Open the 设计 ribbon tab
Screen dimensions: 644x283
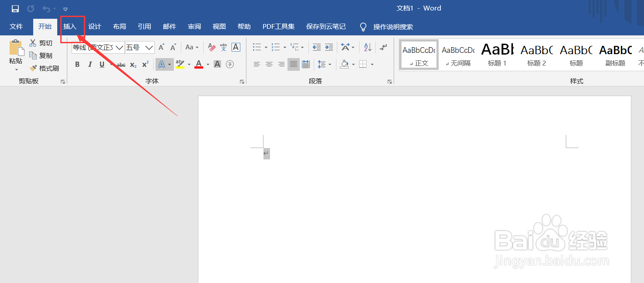tap(95, 27)
